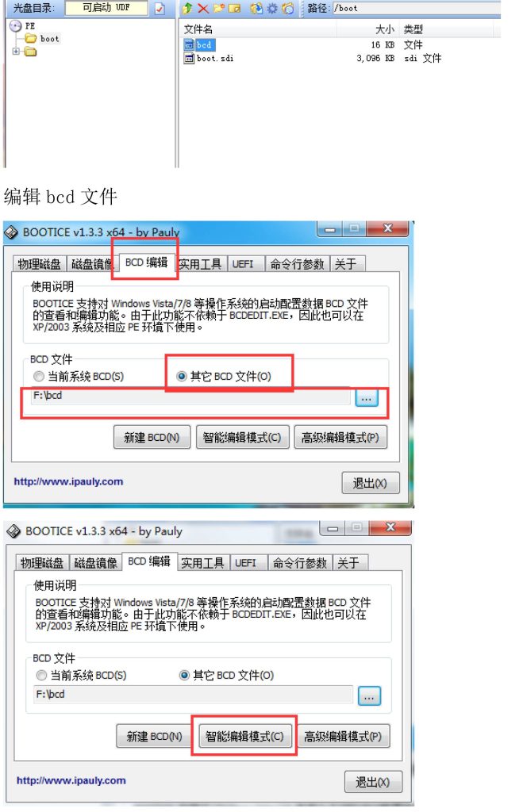Click the red-boxed 智能编辑模式(C) button
This screenshot has width=523, height=812.
pos(244,737)
